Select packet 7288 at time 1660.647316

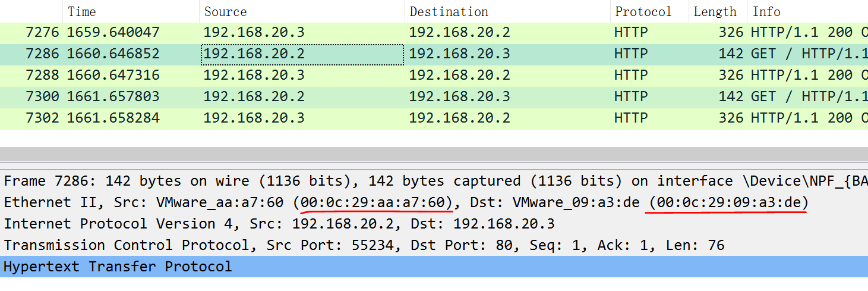click(113, 75)
